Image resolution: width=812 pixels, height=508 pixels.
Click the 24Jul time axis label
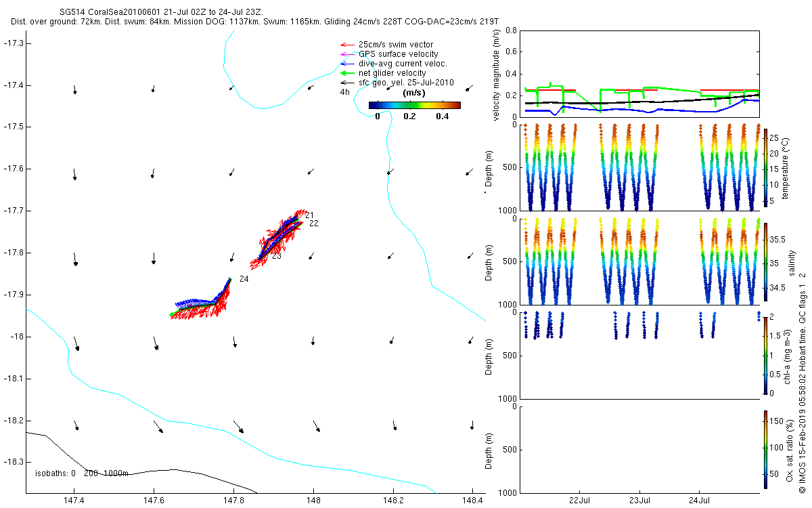click(x=699, y=501)
